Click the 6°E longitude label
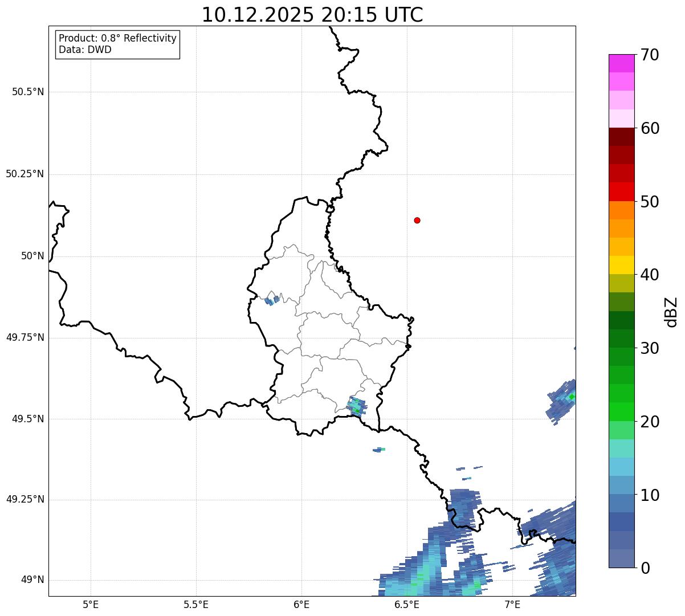The width and height of the screenshot is (685, 616). pyautogui.click(x=301, y=604)
